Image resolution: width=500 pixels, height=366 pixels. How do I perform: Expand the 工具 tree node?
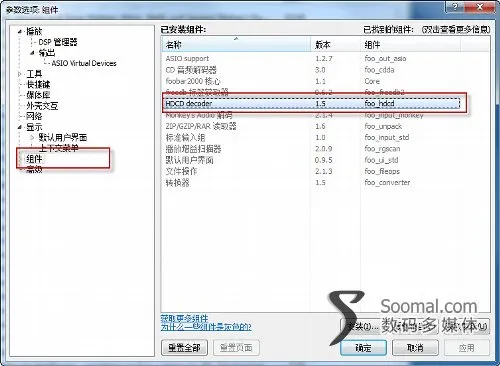[20, 74]
